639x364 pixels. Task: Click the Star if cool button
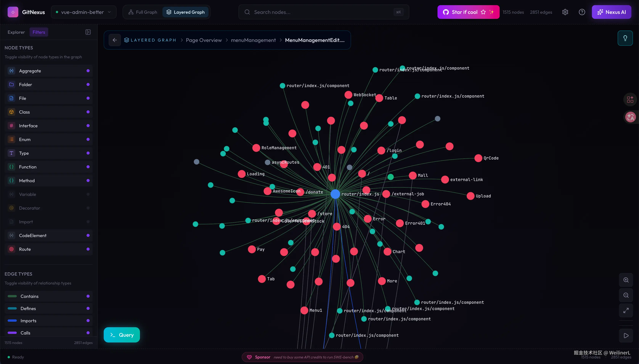pos(469,12)
